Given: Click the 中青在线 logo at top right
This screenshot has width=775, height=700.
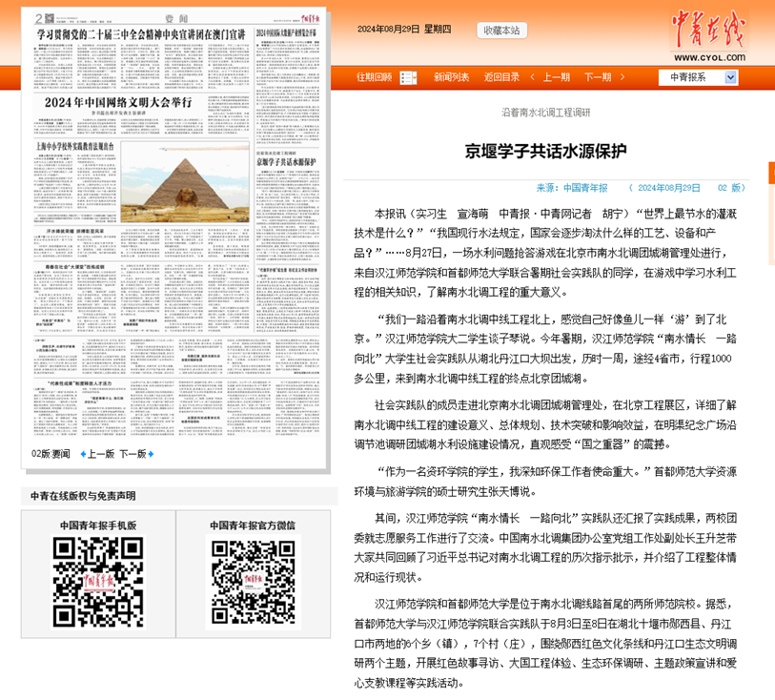Looking at the screenshot, I should tap(709, 35).
